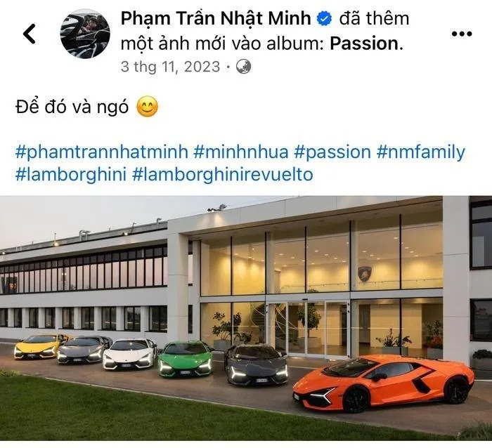The height and width of the screenshot is (448, 492).
Task: Open the round profile picture
Action: pyautogui.click(x=85, y=33)
